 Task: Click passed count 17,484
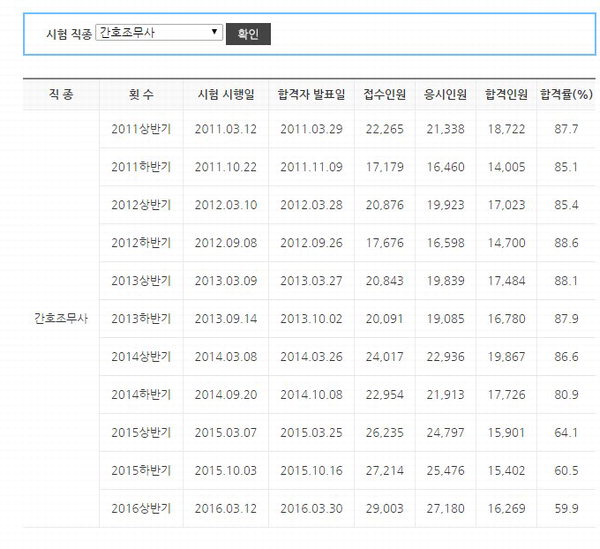point(506,281)
